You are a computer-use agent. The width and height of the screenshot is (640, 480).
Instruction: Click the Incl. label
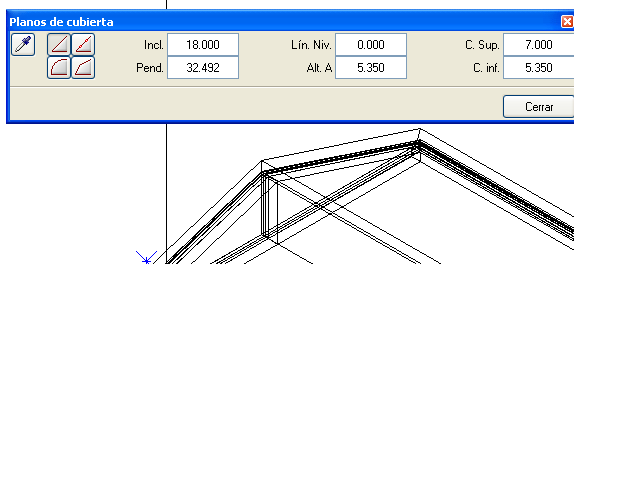point(153,45)
